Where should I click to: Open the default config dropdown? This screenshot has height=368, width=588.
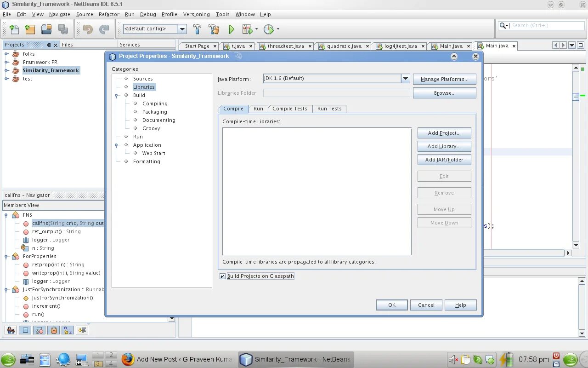click(x=182, y=29)
